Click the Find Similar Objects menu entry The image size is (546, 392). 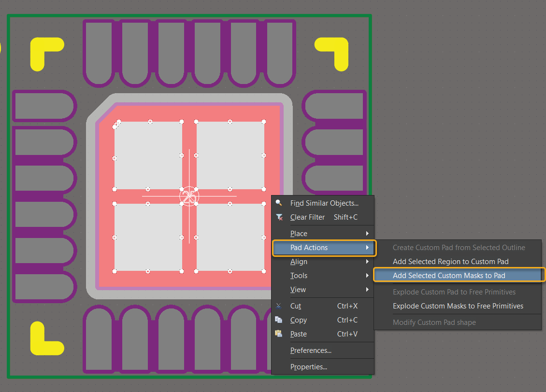coord(324,203)
